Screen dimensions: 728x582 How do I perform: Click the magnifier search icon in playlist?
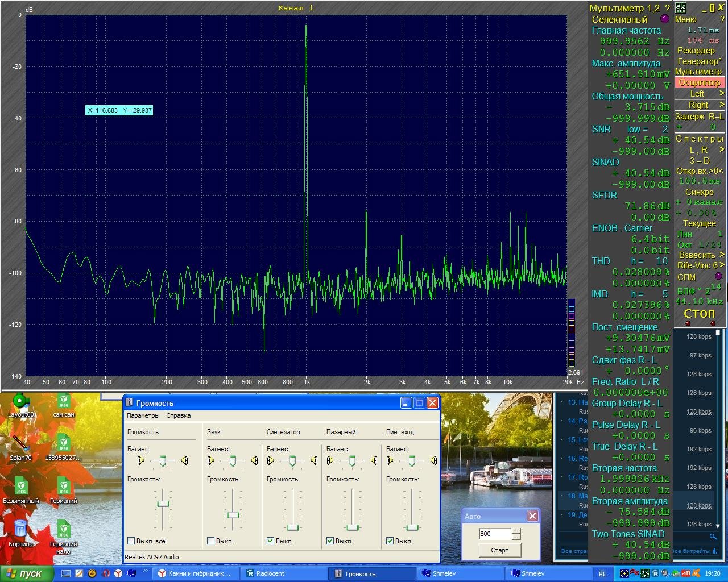713,536
